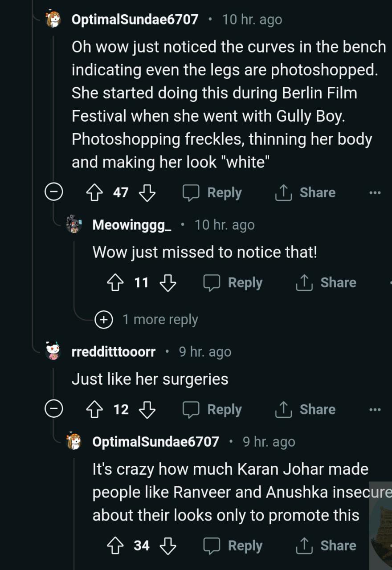Upvote the Karan Johar comment with 34 points
Image resolution: width=392 pixels, height=570 pixels.
click(115, 546)
